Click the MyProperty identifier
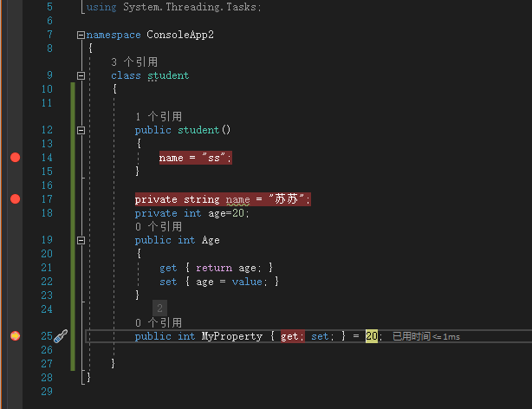 point(232,336)
